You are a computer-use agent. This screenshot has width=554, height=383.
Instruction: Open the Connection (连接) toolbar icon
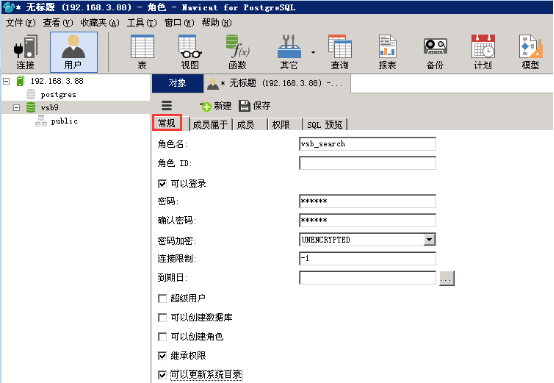(x=25, y=52)
